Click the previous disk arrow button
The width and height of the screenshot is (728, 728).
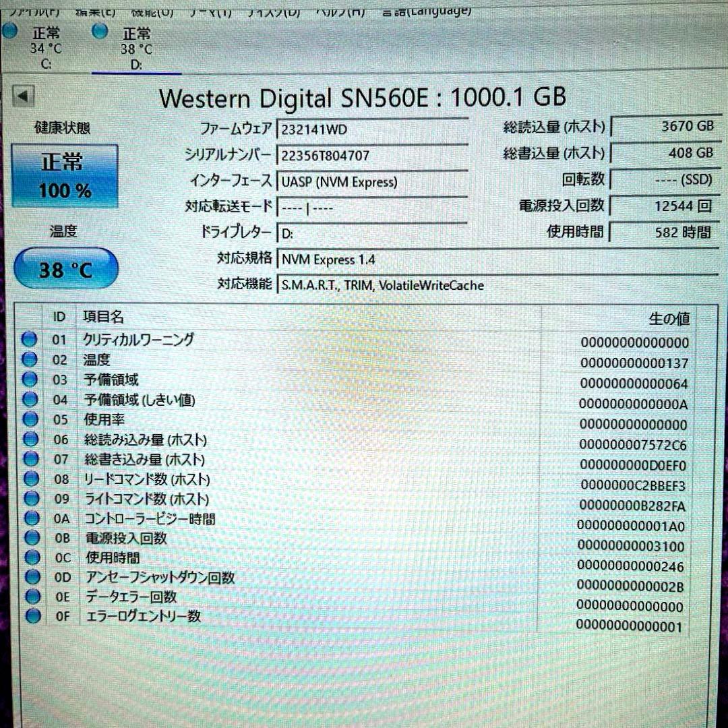pyautogui.click(x=24, y=96)
